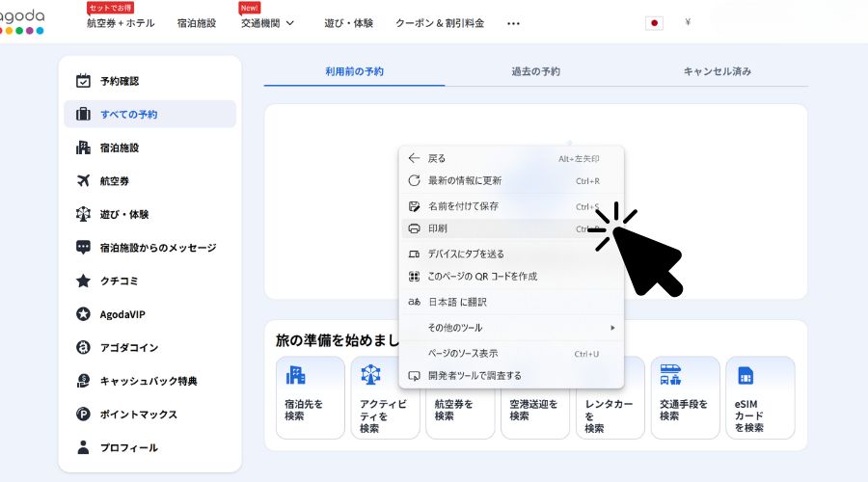The height and width of the screenshot is (482, 868).
Task: Click the suitcase icon beside すべての予約
Action: click(83, 114)
